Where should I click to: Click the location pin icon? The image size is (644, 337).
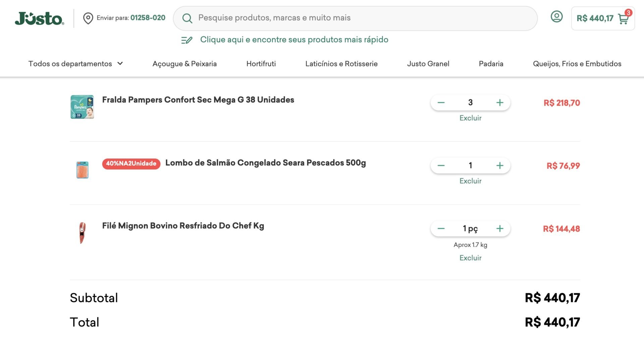pyautogui.click(x=88, y=18)
